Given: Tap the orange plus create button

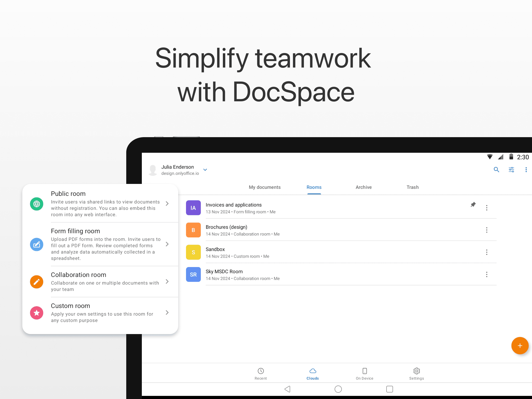Looking at the screenshot, I should 520,345.
